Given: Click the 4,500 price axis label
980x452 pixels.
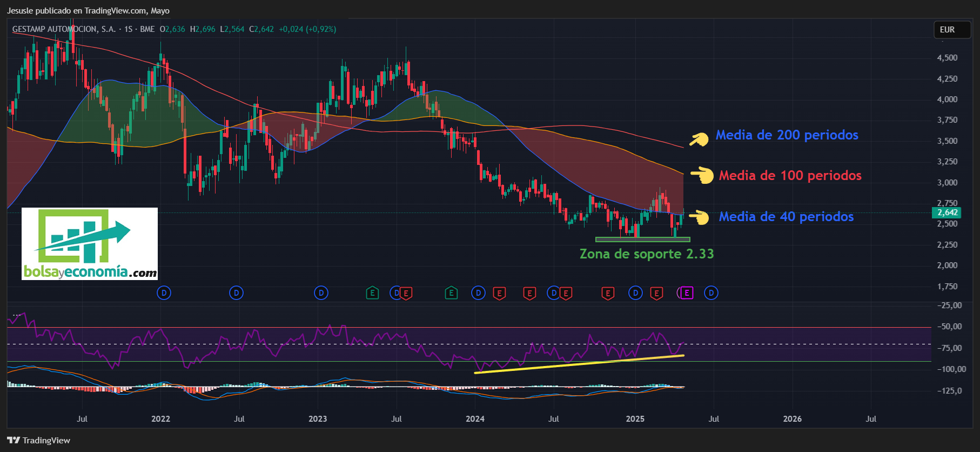Looking at the screenshot, I should (947, 58).
